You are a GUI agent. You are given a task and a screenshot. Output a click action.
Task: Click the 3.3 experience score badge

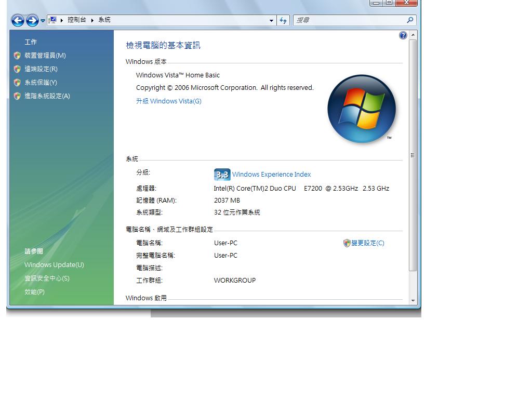click(222, 175)
